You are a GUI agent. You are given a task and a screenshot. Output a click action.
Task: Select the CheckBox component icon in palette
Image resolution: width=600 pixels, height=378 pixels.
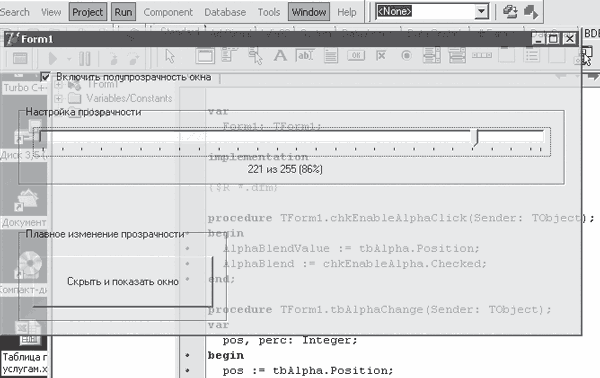tap(381, 56)
